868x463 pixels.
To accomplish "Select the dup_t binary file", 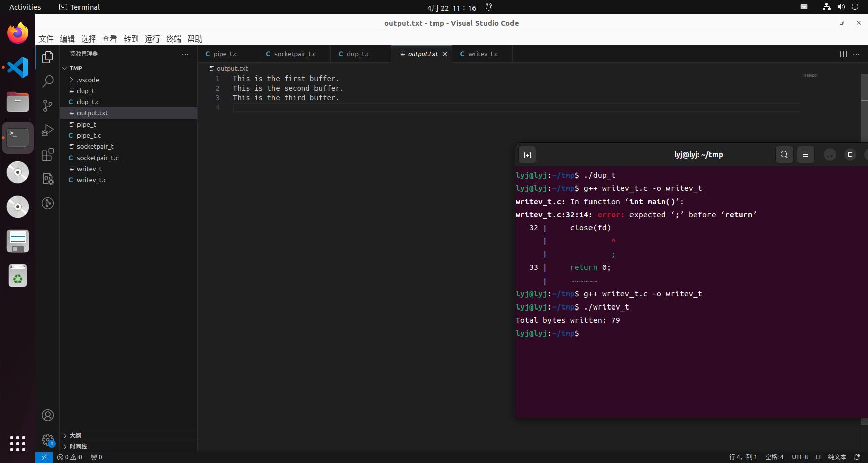I will (128, 91).
